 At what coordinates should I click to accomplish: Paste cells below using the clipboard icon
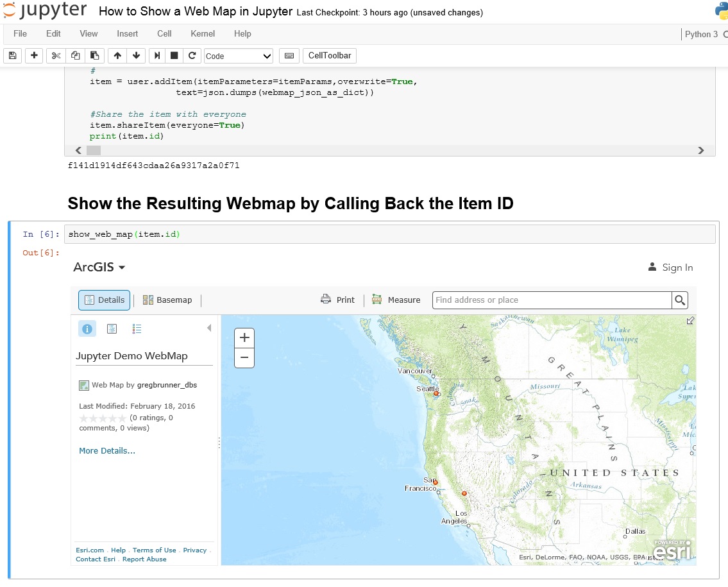click(94, 56)
